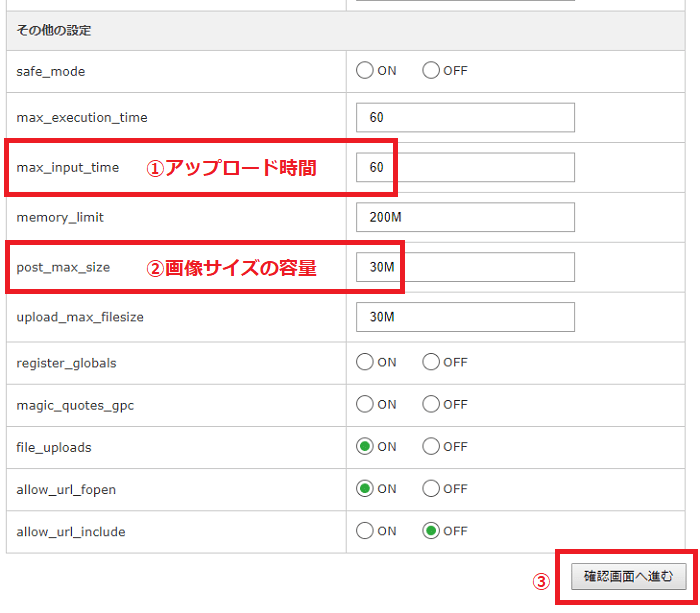
Task: Click the upload_max_filesize label text
Action: [80, 317]
